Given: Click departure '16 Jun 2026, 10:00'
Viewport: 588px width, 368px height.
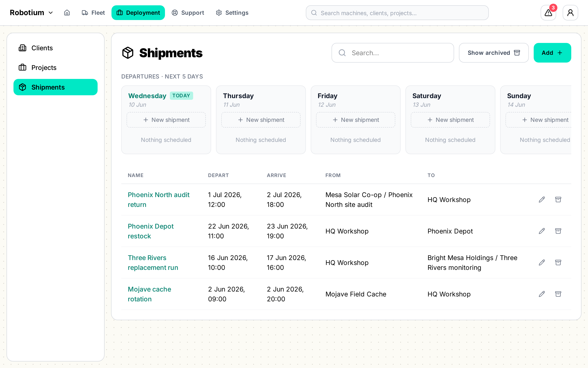Looking at the screenshot, I should [x=228, y=262].
